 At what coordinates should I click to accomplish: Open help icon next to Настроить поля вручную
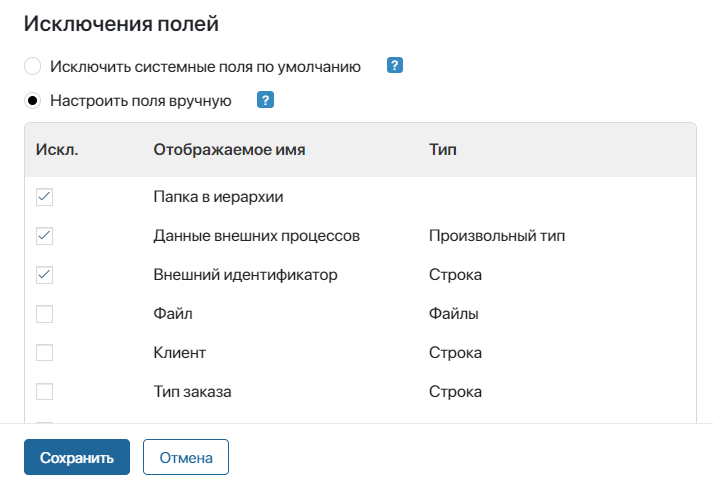click(x=266, y=100)
